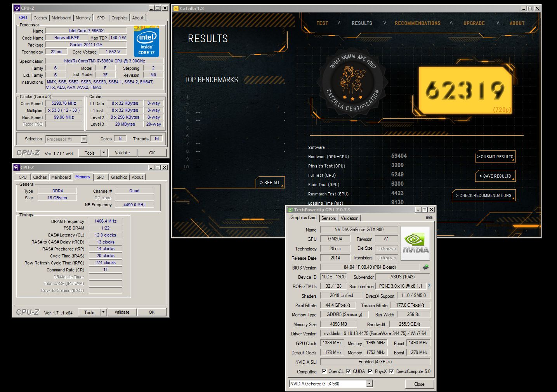Toggle the OpenCL checkbox in GPU-Z
This screenshot has height=392, width=557.
324,371
